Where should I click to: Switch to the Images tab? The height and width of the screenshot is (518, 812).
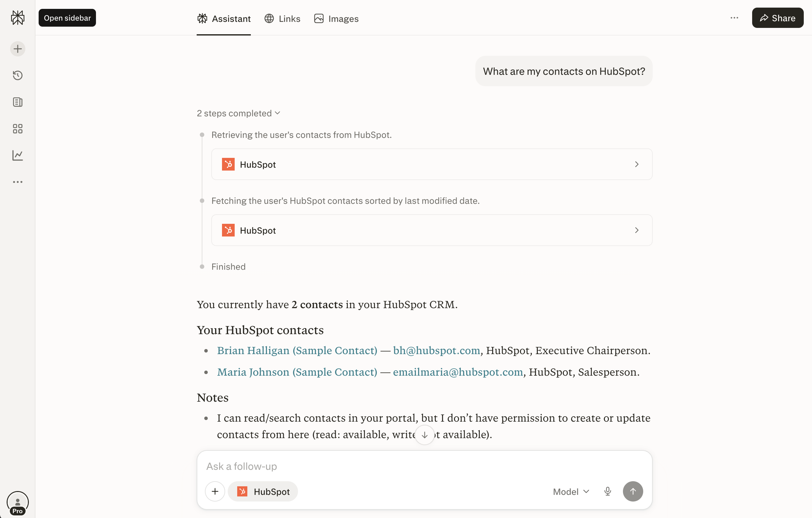(x=336, y=19)
